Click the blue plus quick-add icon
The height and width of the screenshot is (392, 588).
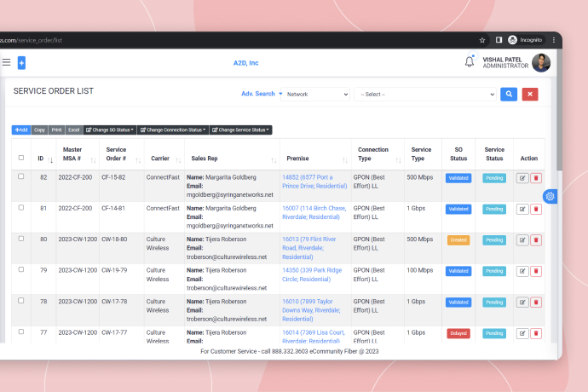[x=21, y=63]
